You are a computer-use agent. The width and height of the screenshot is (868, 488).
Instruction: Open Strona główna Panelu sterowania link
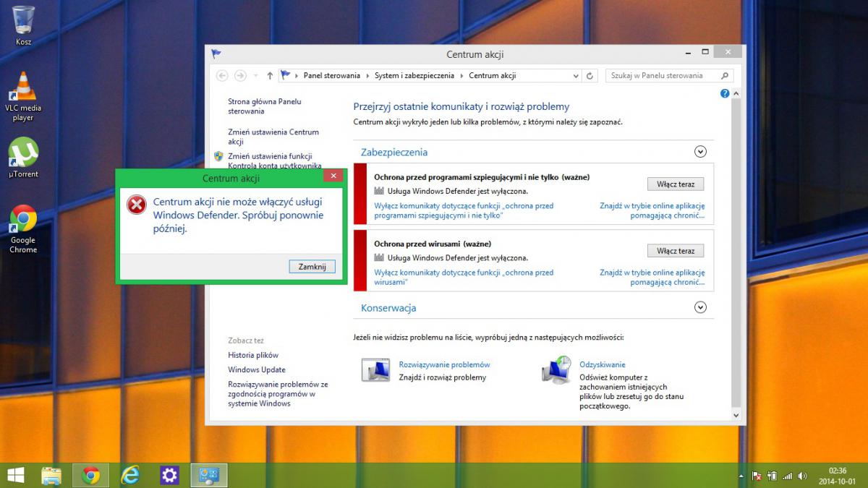click(265, 106)
